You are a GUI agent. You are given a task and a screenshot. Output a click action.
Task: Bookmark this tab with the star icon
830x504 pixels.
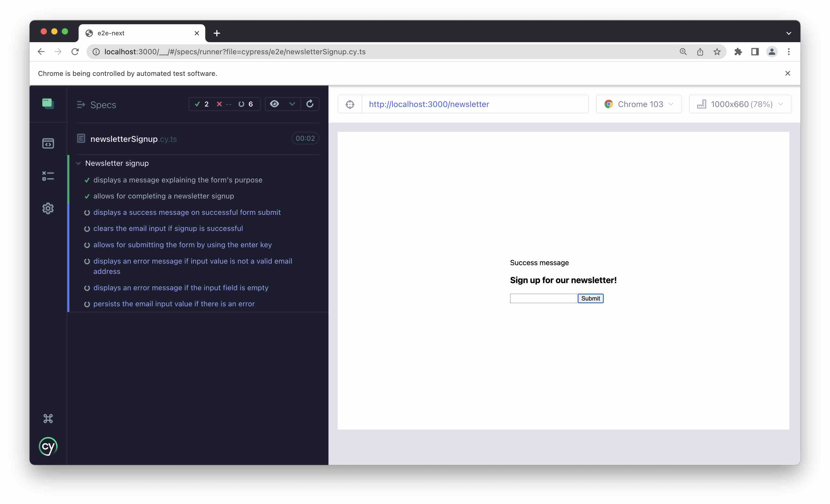tap(717, 51)
